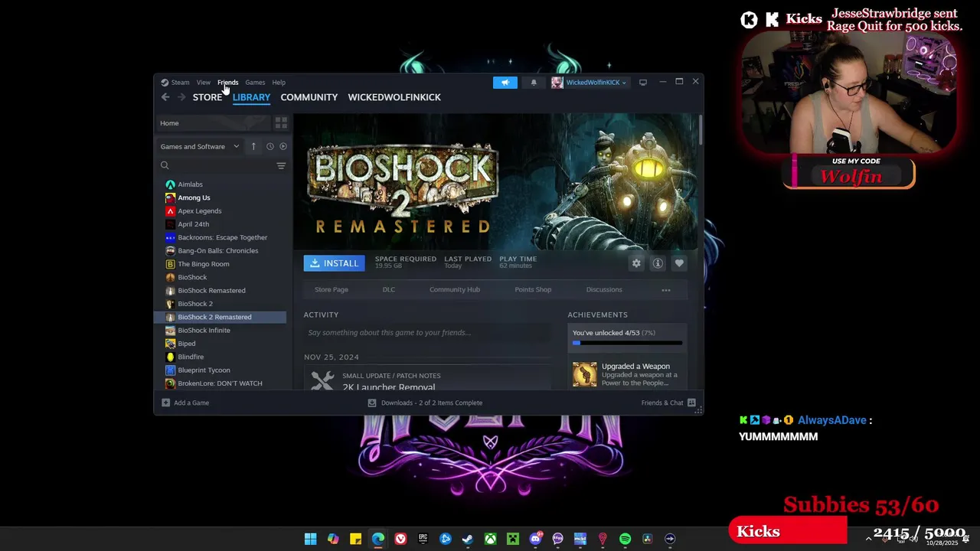The width and height of the screenshot is (980, 551).
Task: Open the DLC link
Action: click(x=389, y=290)
